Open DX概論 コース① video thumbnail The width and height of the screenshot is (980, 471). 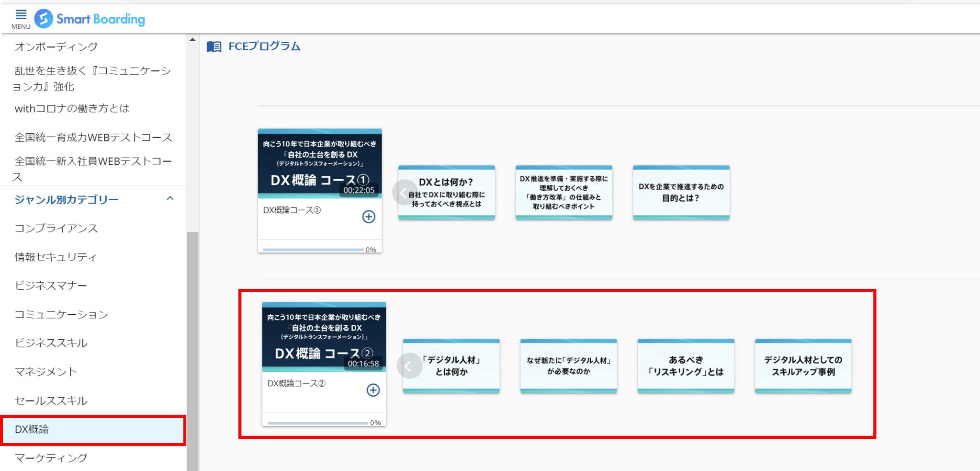(320, 164)
